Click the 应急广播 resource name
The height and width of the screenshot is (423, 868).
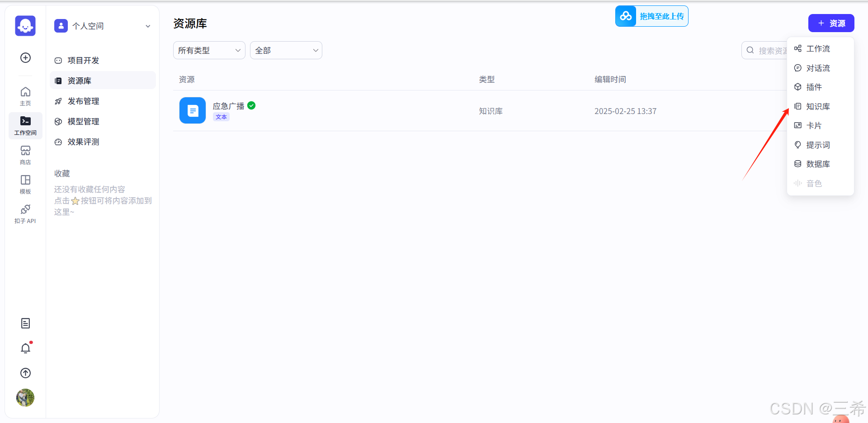coord(228,106)
